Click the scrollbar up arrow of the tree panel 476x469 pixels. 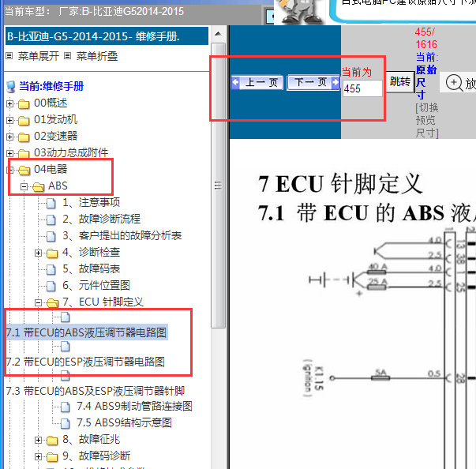coord(218,34)
